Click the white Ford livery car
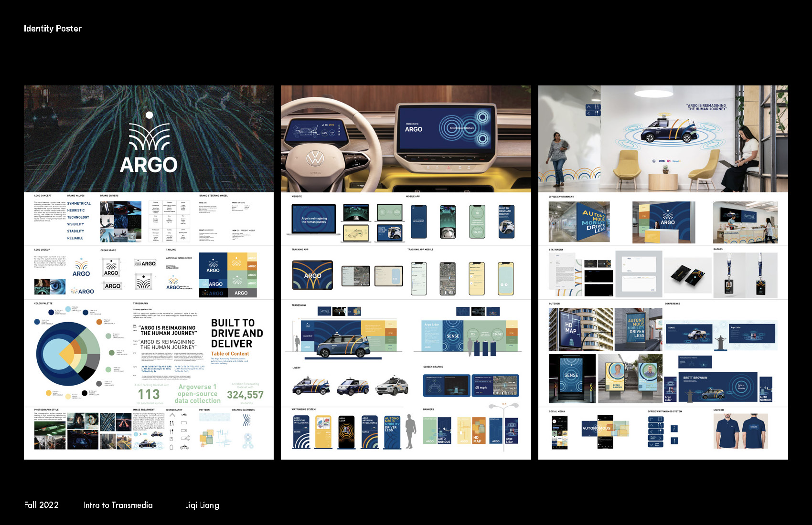 [x=392, y=385]
